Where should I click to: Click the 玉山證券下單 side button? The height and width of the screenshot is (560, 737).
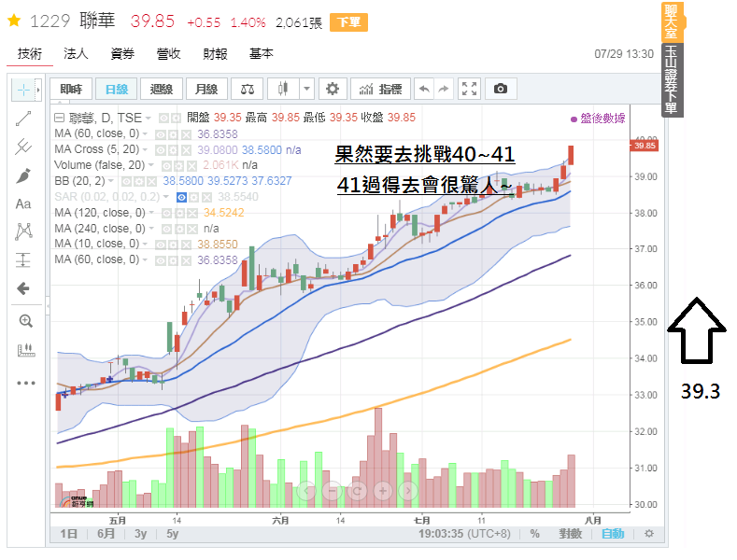[673, 80]
